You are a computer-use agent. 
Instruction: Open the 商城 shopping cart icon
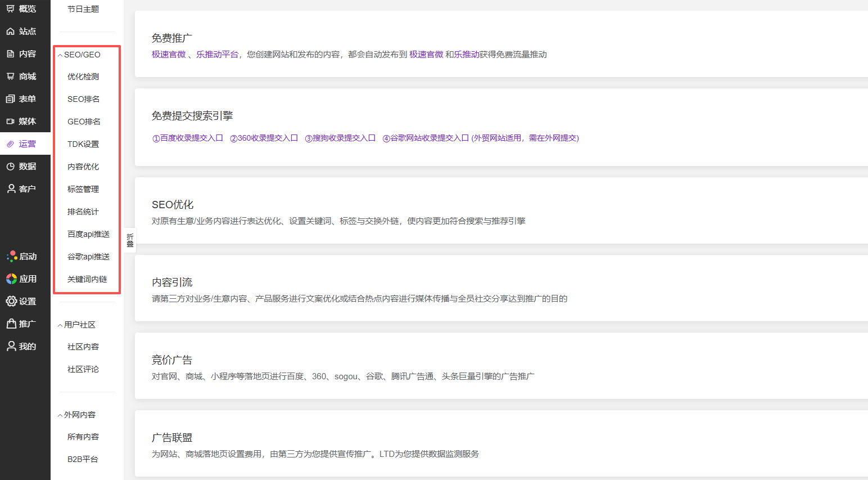(10, 77)
